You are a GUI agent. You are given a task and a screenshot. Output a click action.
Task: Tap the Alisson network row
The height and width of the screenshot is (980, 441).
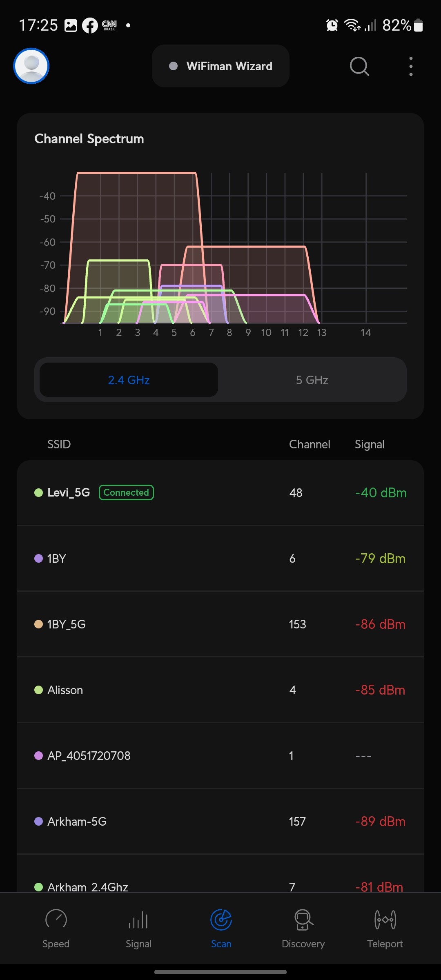220,690
